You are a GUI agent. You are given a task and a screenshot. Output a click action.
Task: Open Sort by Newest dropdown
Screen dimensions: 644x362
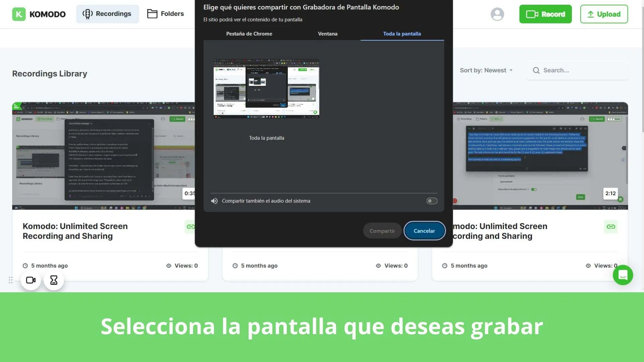pyautogui.click(x=486, y=70)
